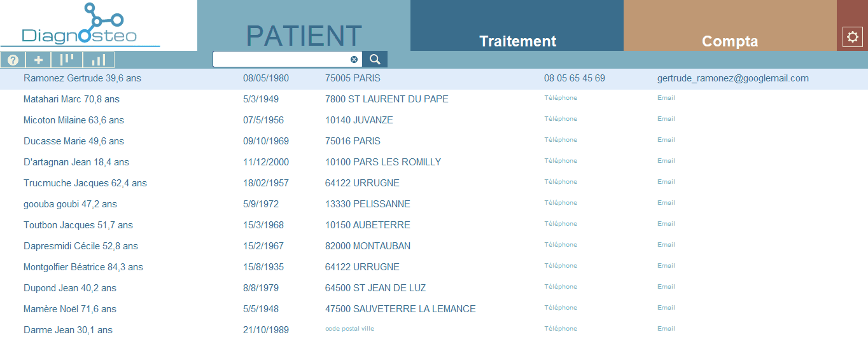Image resolution: width=868 pixels, height=344 pixels.
Task: Click the Diagnosteo logo
Action: [80, 25]
